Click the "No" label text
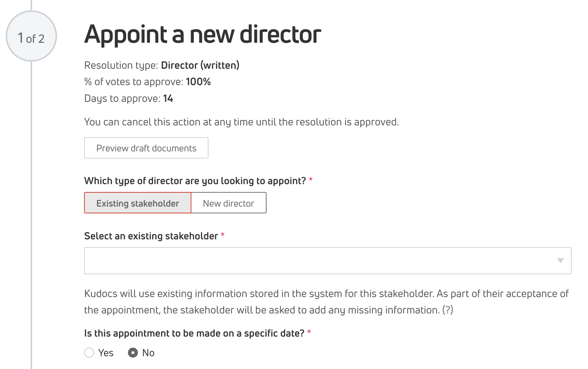588x369 pixels. (148, 353)
